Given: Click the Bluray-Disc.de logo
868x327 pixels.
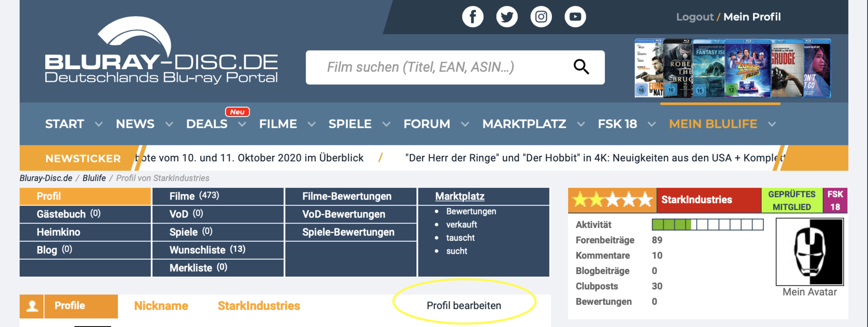Looking at the screenshot, I should click(x=161, y=51).
